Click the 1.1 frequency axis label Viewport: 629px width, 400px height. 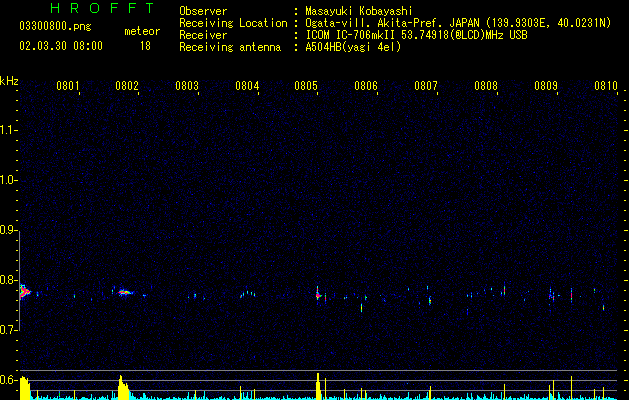[8, 130]
